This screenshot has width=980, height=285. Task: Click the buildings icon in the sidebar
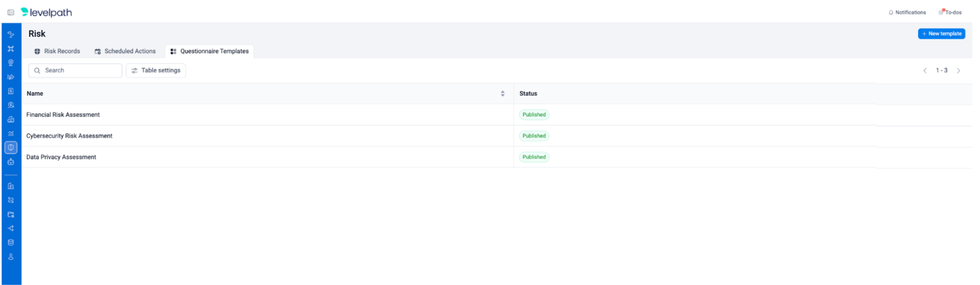pyautogui.click(x=11, y=186)
